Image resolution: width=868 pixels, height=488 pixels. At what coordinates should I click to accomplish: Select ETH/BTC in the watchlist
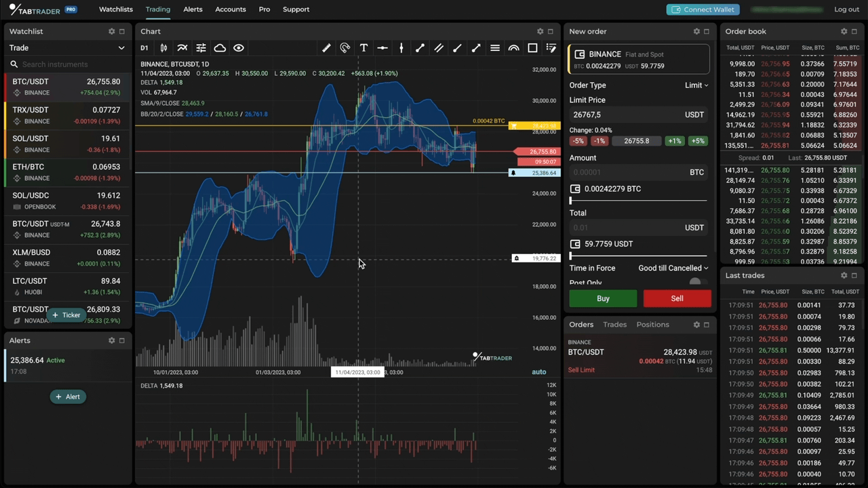pyautogui.click(x=67, y=172)
